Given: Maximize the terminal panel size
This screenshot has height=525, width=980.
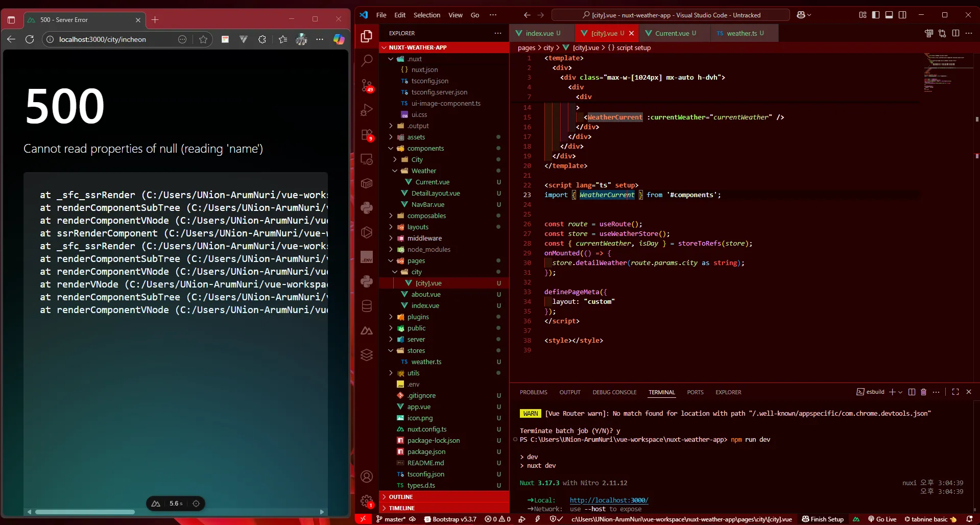Looking at the screenshot, I should coord(955,392).
